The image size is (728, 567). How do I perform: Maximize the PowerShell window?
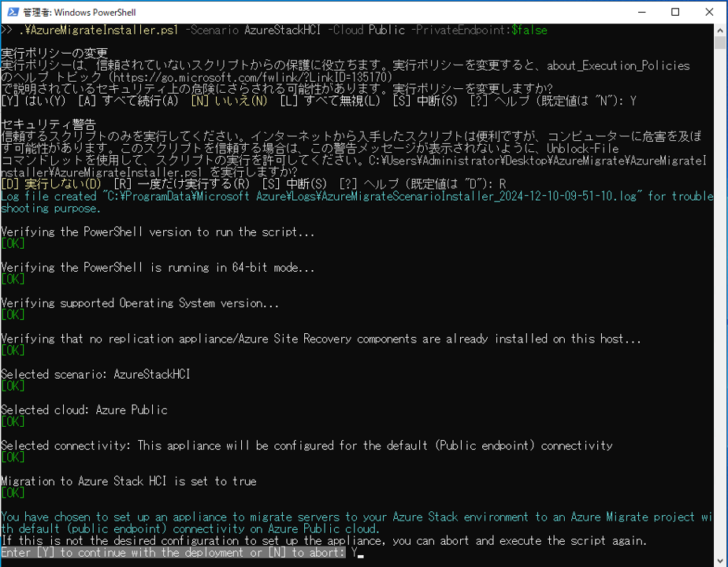tap(675, 12)
